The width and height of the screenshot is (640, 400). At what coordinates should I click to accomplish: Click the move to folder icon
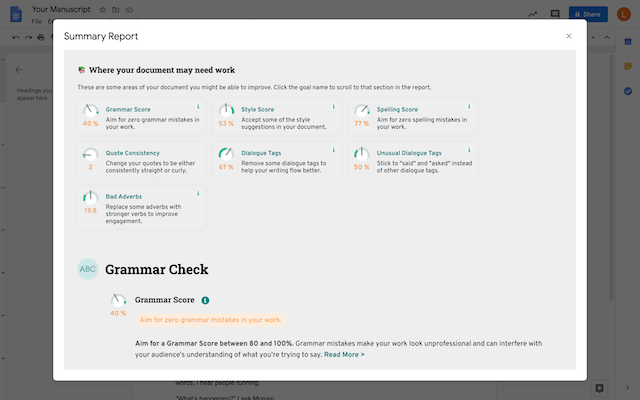coord(116,10)
